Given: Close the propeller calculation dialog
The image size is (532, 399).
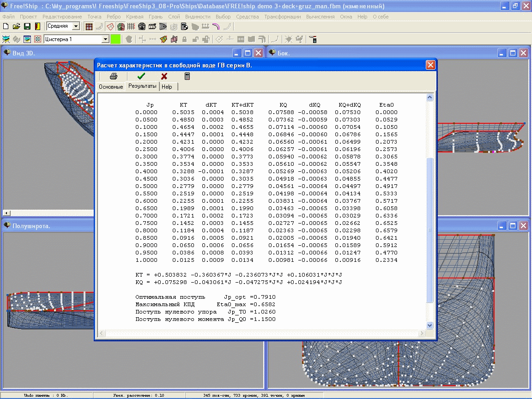Looking at the screenshot, I should [430, 65].
